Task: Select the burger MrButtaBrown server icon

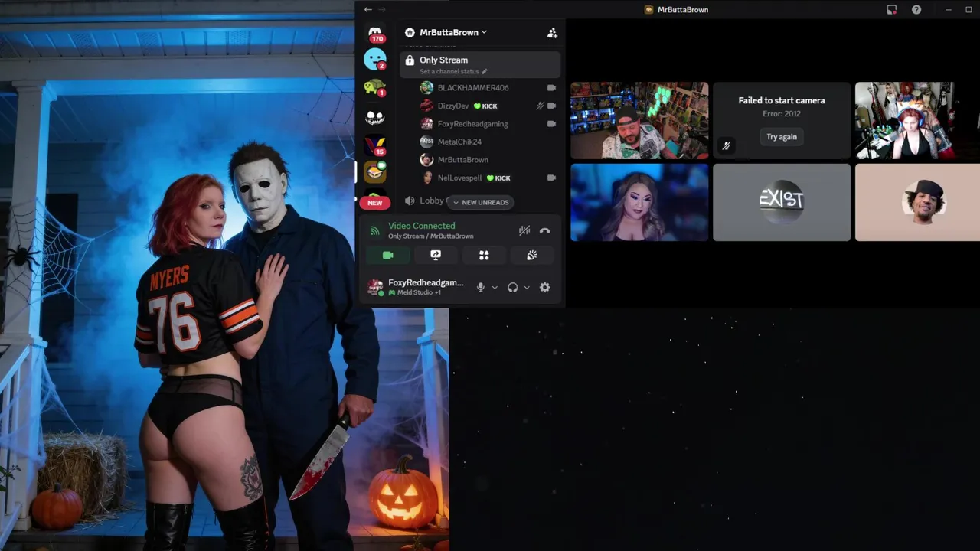Action: point(375,171)
